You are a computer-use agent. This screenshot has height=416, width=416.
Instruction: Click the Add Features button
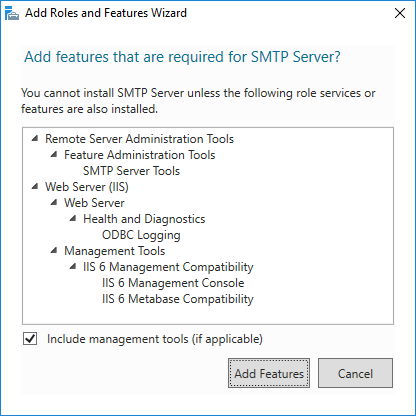pyautogui.click(x=269, y=373)
